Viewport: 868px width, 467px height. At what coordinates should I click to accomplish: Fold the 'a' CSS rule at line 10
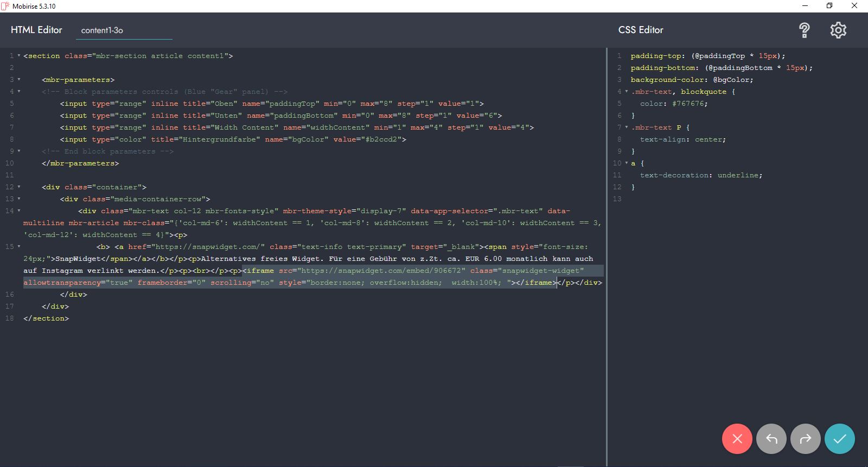tap(627, 163)
